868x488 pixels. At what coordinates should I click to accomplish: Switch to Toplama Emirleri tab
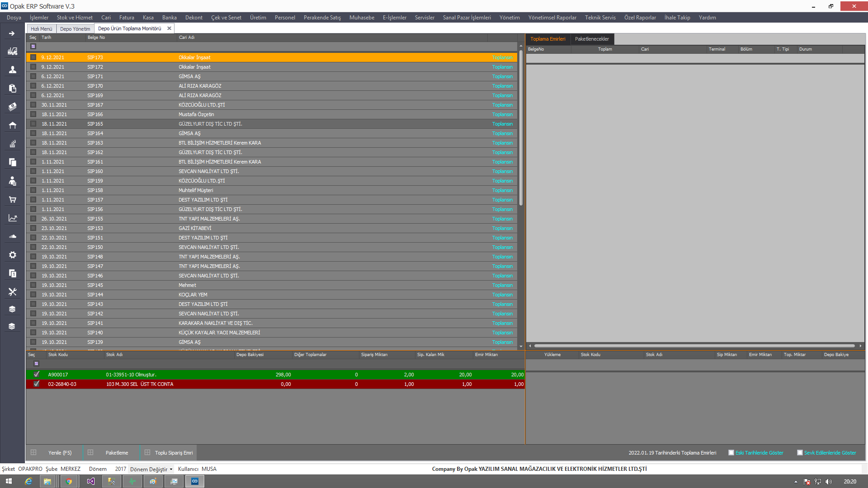click(x=548, y=39)
